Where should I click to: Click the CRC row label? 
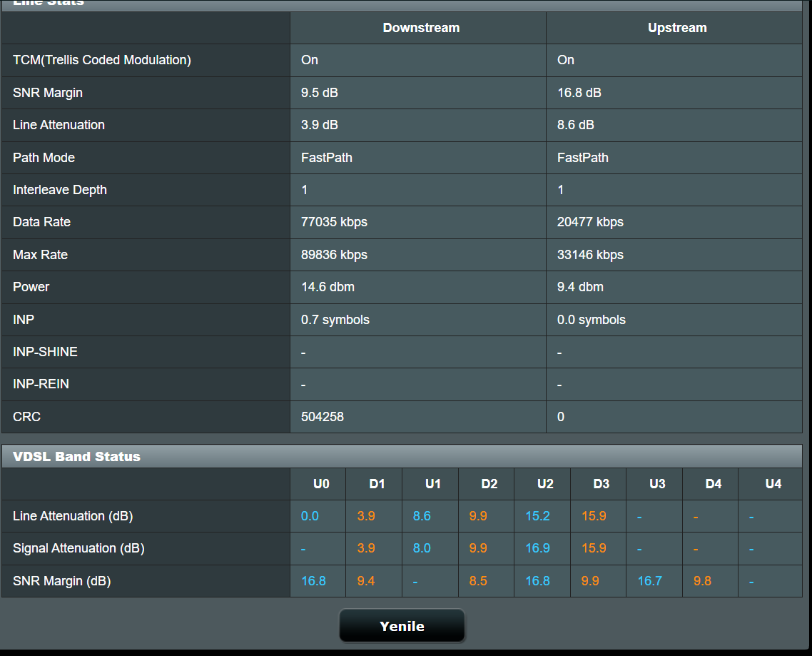tap(26, 417)
